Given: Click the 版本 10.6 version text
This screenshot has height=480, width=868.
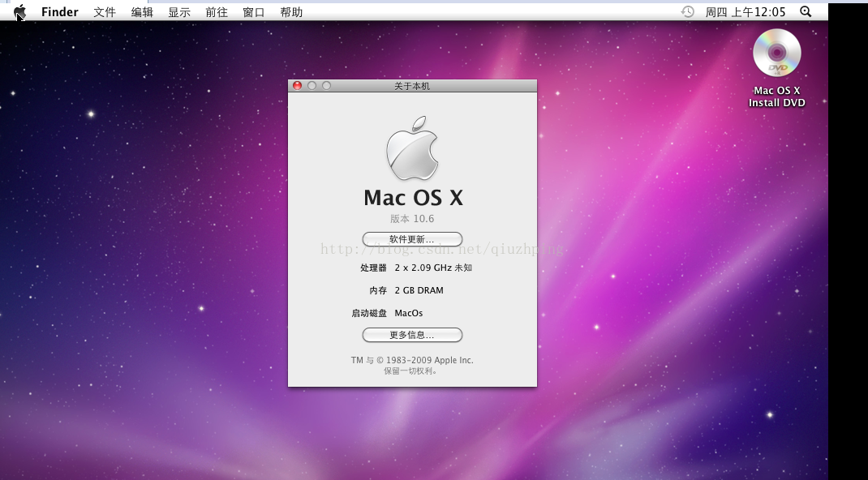Looking at the screenshot, I should click(x=412, y=219).
